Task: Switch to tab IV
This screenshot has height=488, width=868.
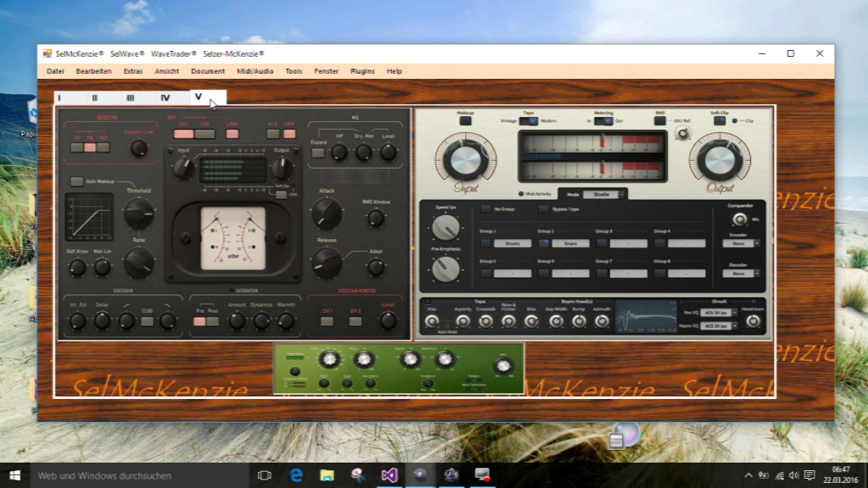Action: pos(165,98)
